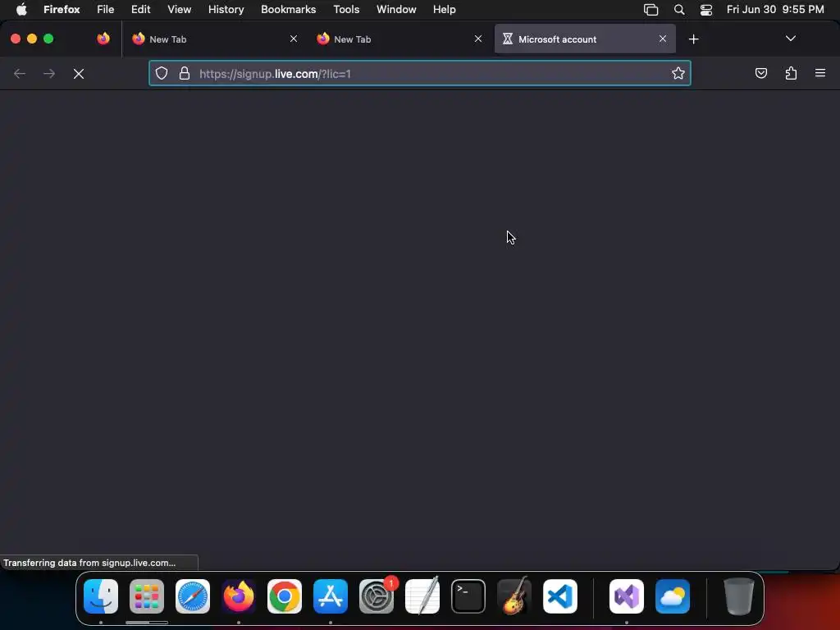Open site security padlock info

(x=185, y=73)
